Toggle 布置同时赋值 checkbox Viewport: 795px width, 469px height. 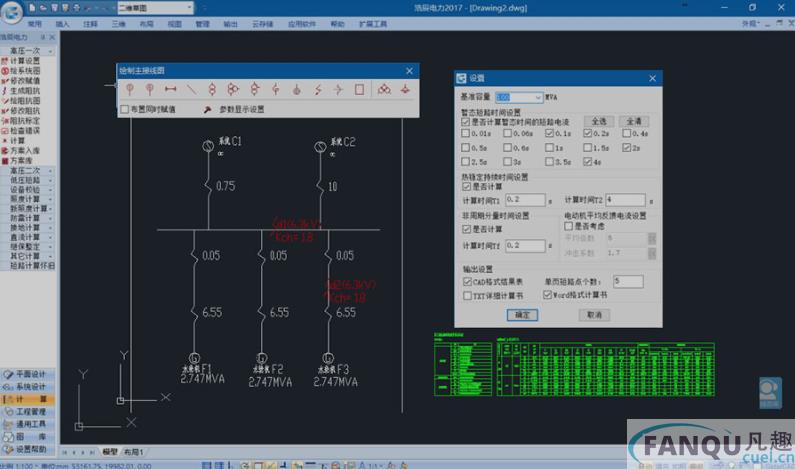click(125, 110)
